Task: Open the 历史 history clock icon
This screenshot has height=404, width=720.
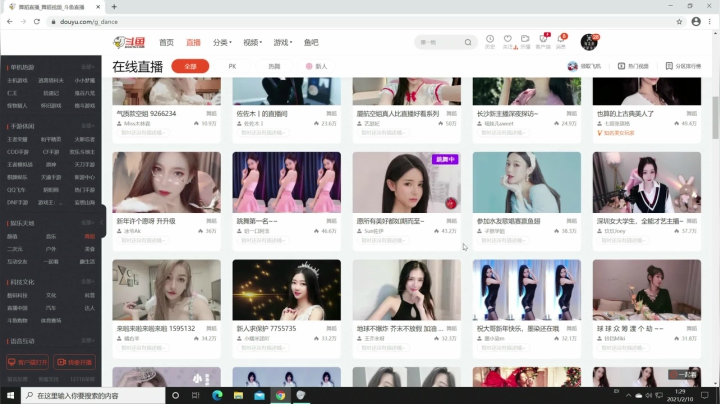Action: [x=490, y=41]
